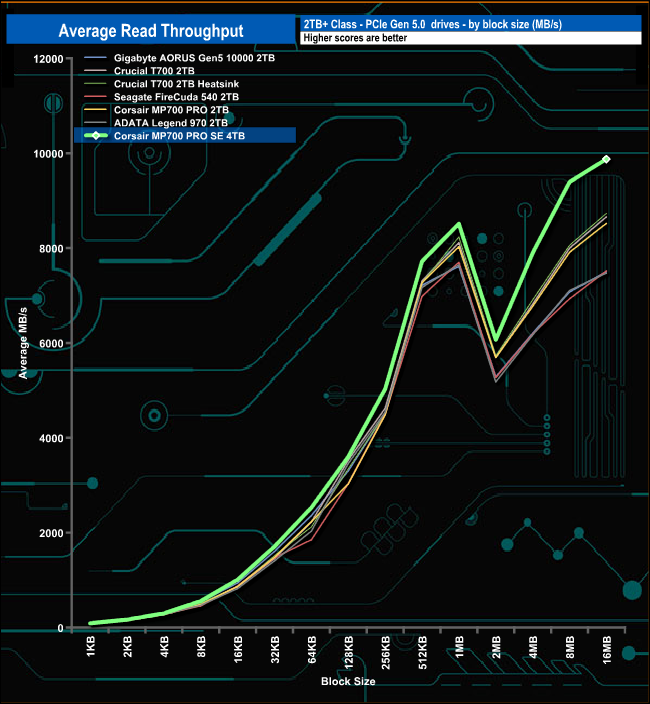Screen dimensions: 650x704
Task: Click the green diamond marker in the legend
Action: (x=96, y=136)
